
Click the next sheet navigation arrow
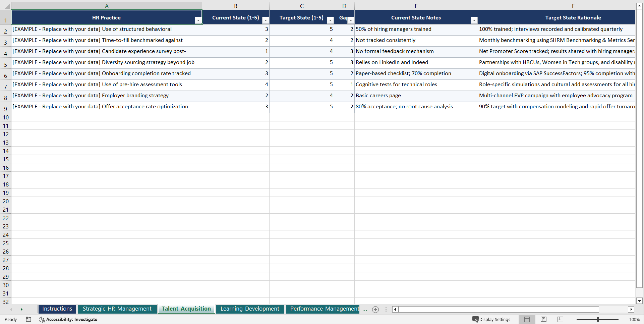click(21, 310)
